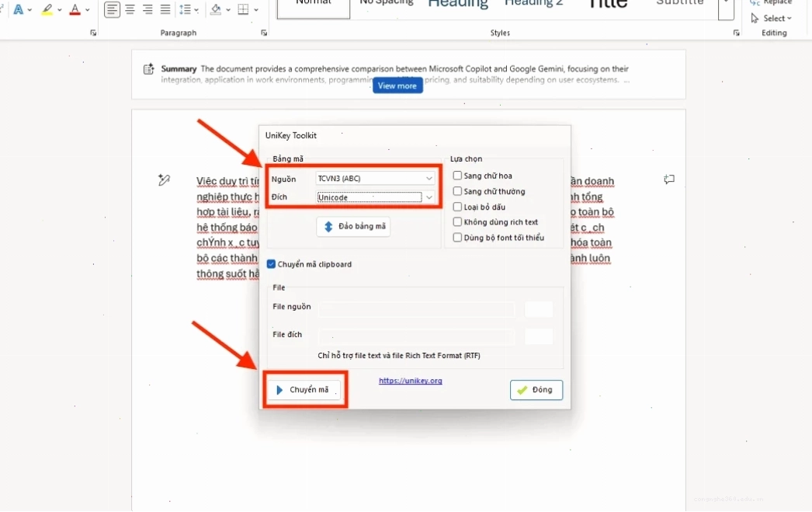This screenshot has width=812, height=512.
Task: Open the text highlight color dropdown arrow
Action: pyautogui.click(x=60, y=10)
